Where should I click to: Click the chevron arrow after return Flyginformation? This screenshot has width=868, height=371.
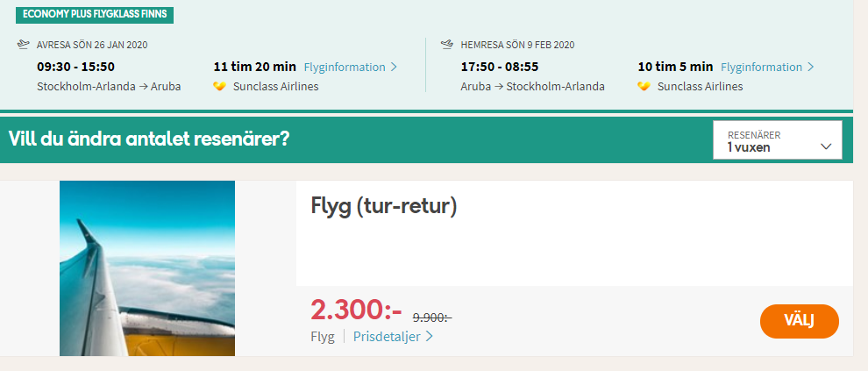click(811, 67)
